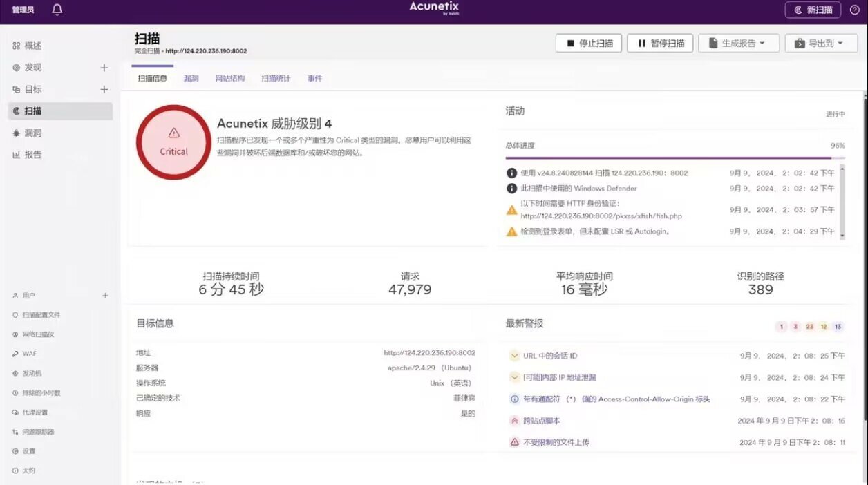Click the 暂停扫描 button
Screen dimensions: 868x485
pos(660,43)
